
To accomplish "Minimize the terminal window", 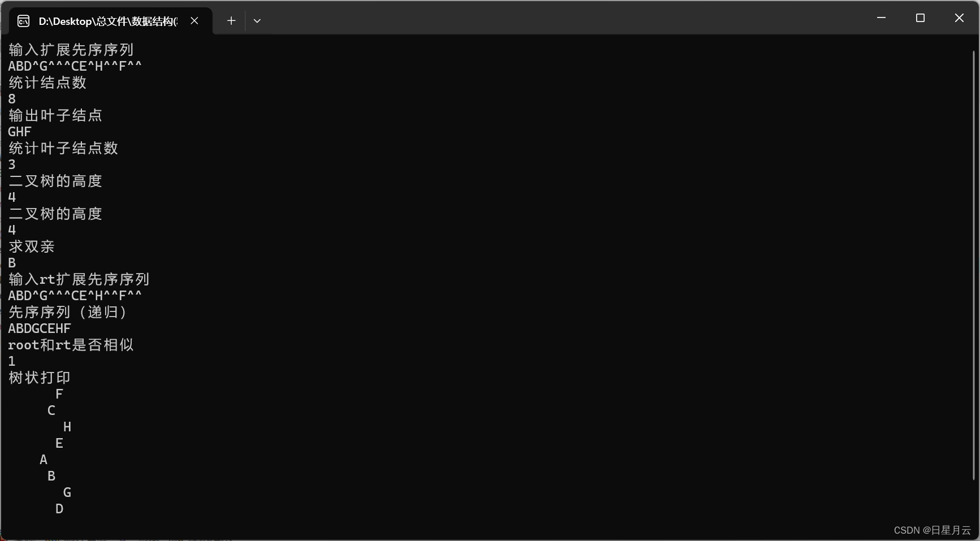I will (x=881, y=18).
